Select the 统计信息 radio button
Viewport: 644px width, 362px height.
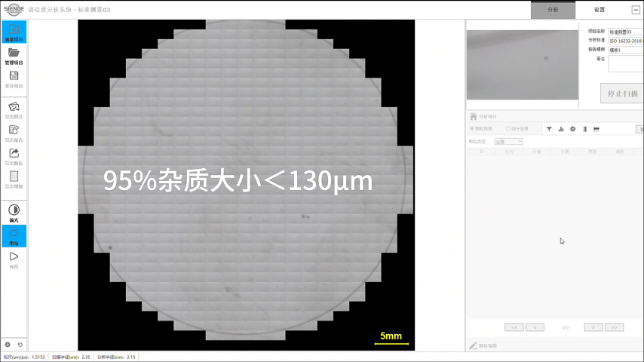tap(508, 129)
